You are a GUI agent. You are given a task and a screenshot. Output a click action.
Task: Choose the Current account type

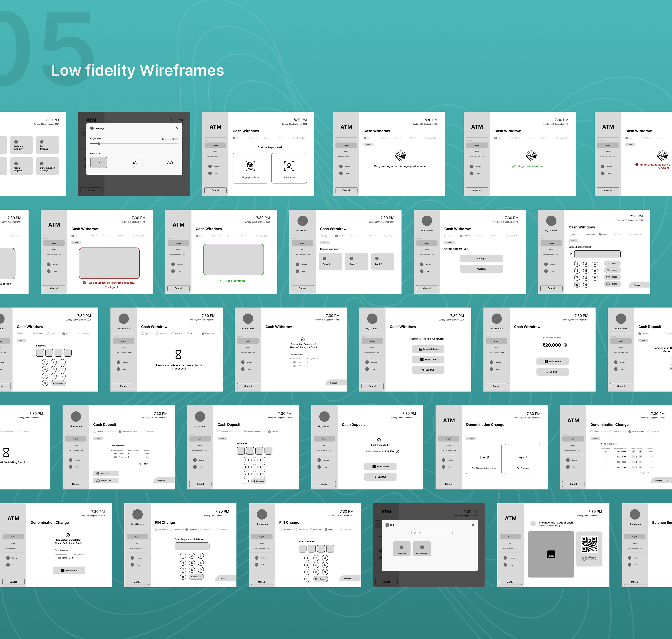481,269
